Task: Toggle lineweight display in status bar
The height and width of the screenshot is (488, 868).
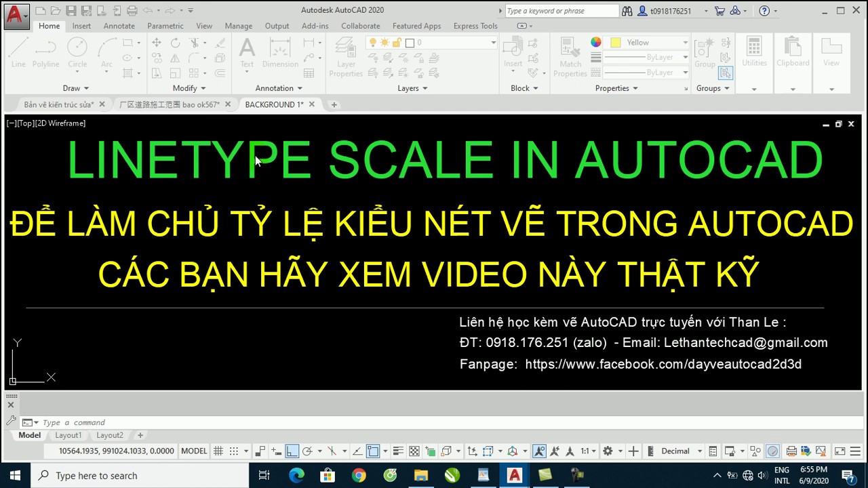Action: 397,451
